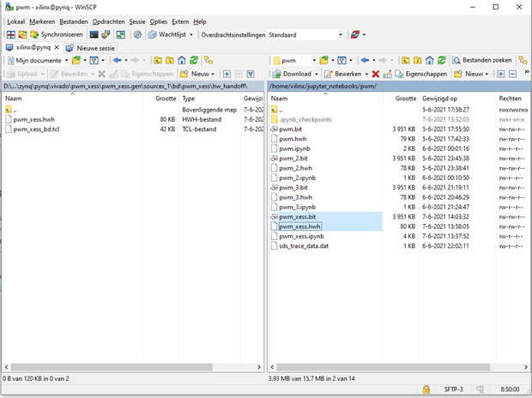Image resolution: width=532 pixels, height=398 pixels.
Task: Open the settings gear icon
Action: (137, 35)
